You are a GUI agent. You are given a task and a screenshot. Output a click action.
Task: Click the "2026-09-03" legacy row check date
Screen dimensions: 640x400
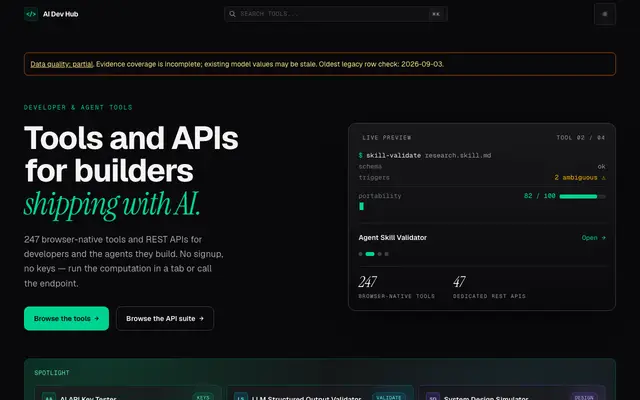tap(422, 64)
